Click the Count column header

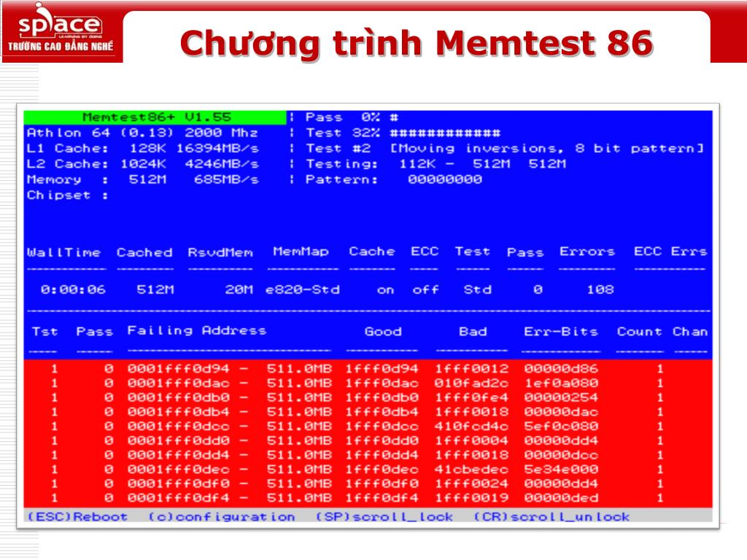(x=639, y=332)
